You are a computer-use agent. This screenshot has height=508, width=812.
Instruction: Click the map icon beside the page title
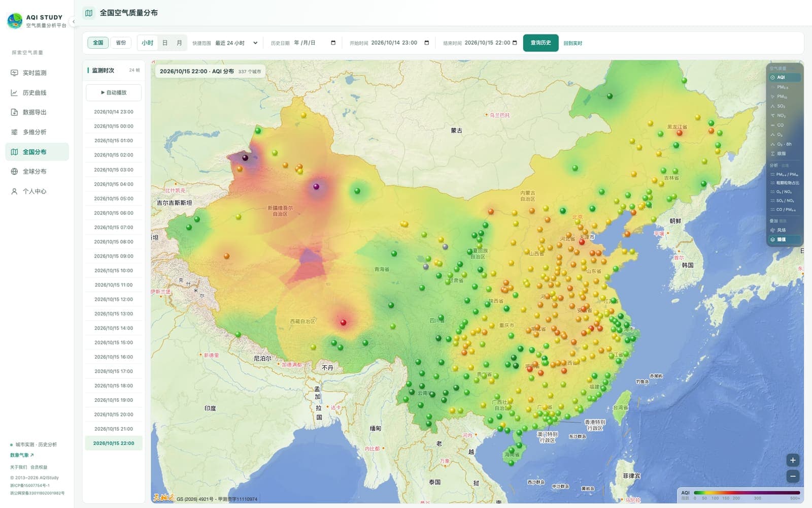pyautogui.click(x=89, y=13)
